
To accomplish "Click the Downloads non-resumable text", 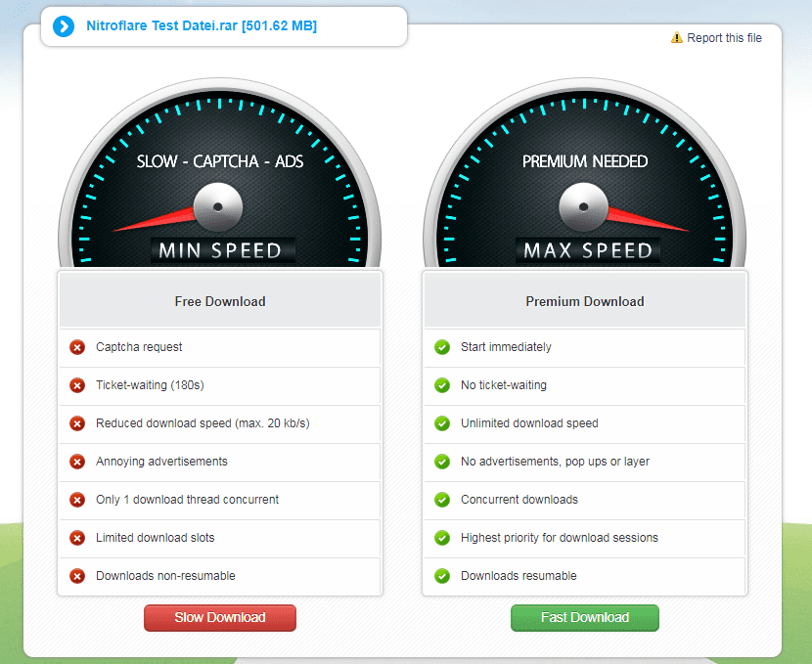I will [165, 576].
